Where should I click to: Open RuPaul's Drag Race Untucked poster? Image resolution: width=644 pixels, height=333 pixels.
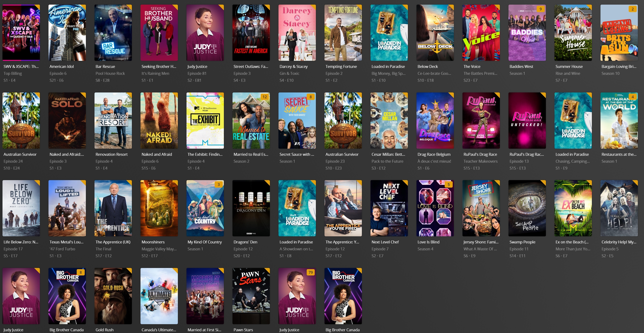click(527, 121)
